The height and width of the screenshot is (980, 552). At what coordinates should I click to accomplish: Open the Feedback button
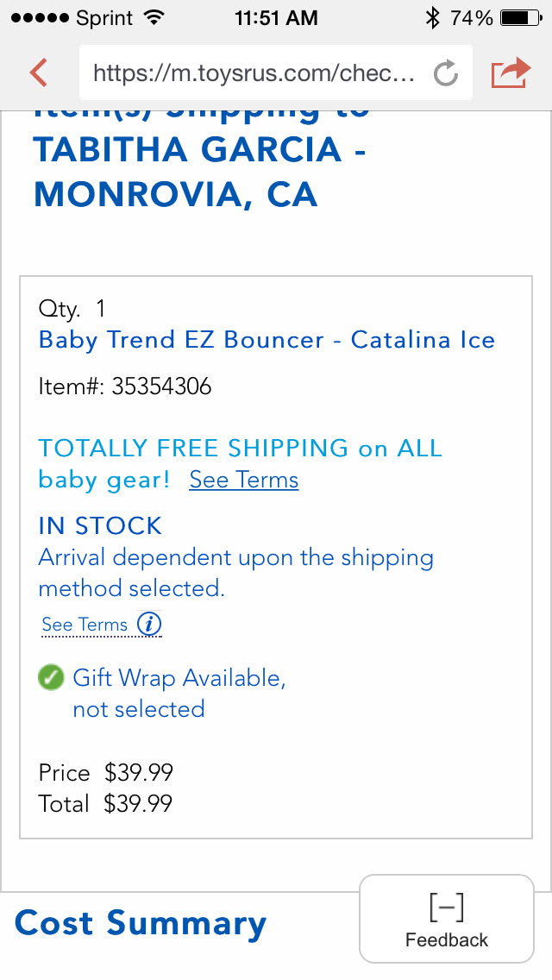446,920
